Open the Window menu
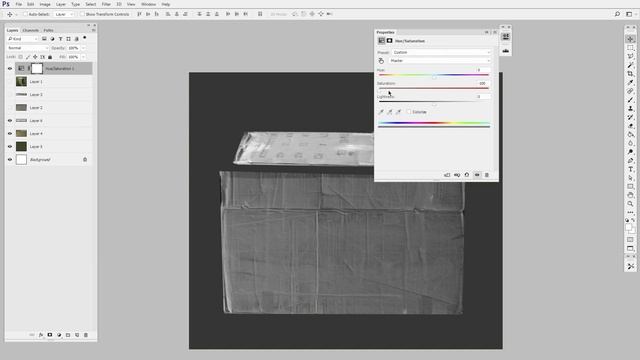640x360 pixels. point(148,4)
